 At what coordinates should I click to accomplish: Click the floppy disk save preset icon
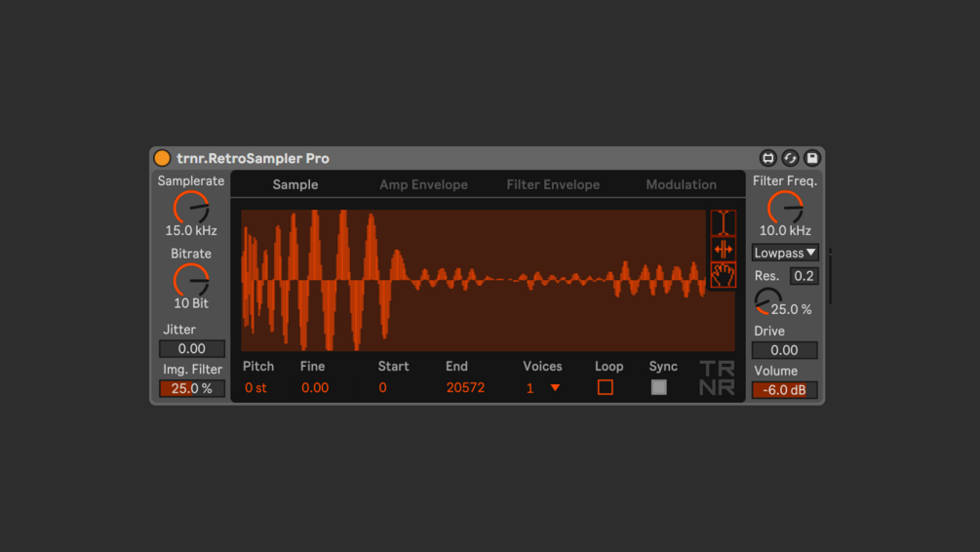812,158
